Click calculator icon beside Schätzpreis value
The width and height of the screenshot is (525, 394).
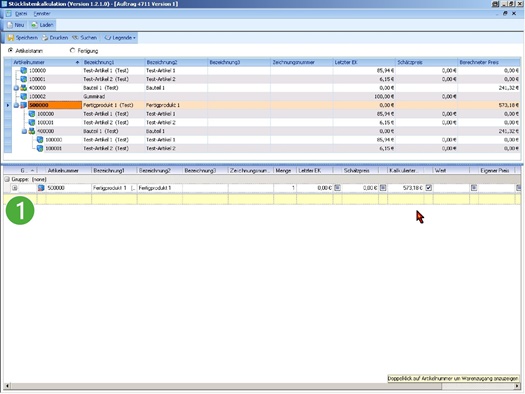(383, 188)
